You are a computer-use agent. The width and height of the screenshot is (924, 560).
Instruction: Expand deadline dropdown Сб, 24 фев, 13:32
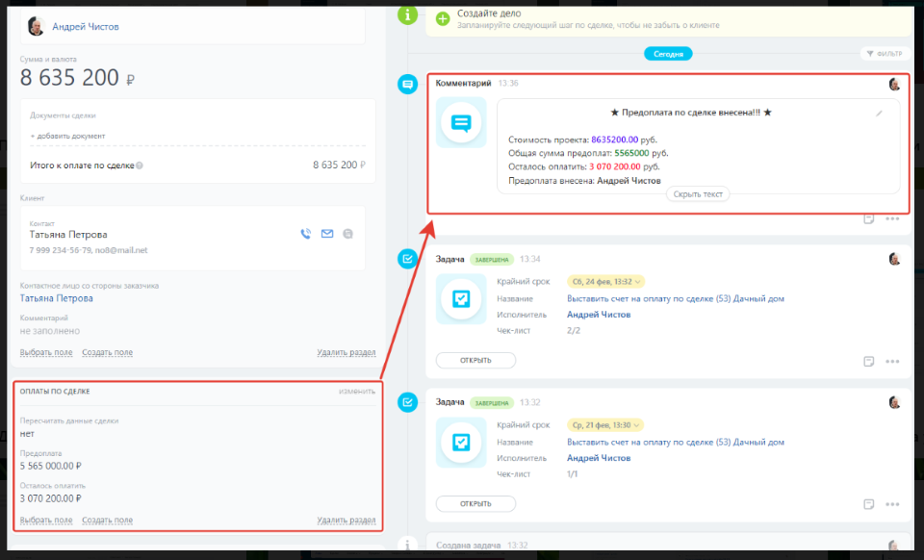pyautogui.click(x=604, y=282)
